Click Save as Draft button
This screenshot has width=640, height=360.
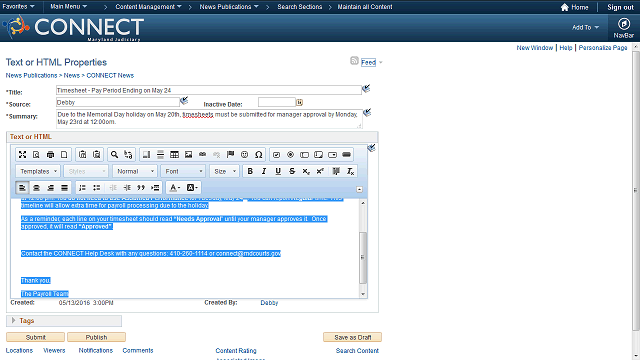[x=353, y=337]
